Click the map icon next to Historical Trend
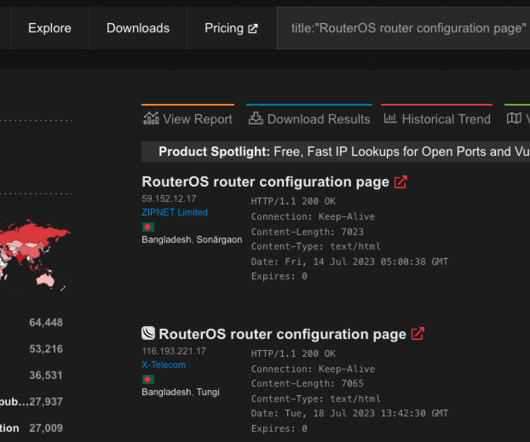 tap(514, 118)
